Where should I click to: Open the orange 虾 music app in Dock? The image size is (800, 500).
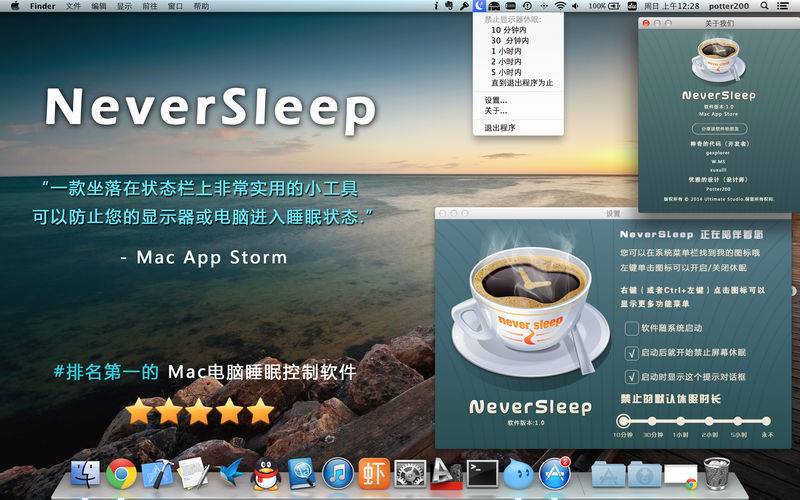pyautogui.click(x=374, y=473)
